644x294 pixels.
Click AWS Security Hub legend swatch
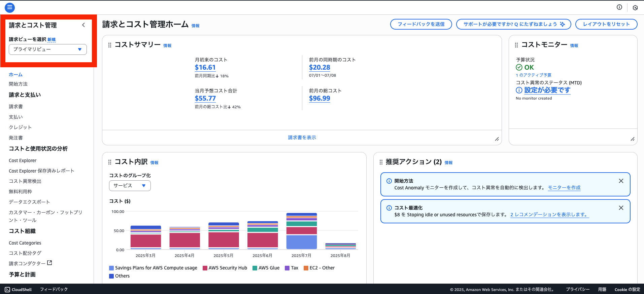[205, 268]
